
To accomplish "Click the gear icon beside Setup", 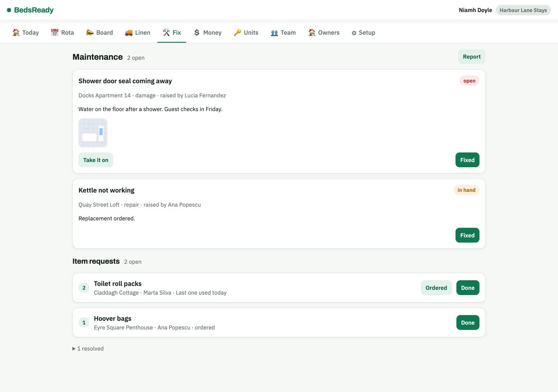I will click(x=354, y=33).
